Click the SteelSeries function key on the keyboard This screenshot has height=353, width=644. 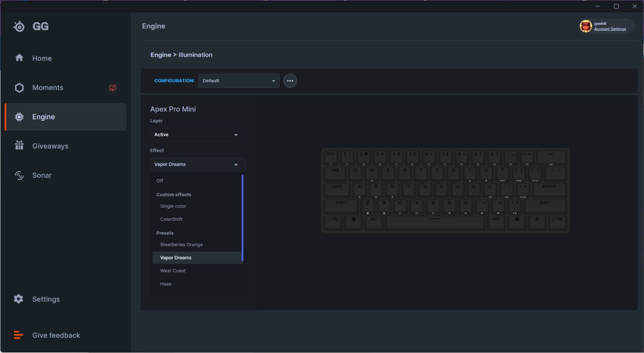click(537, 222)
